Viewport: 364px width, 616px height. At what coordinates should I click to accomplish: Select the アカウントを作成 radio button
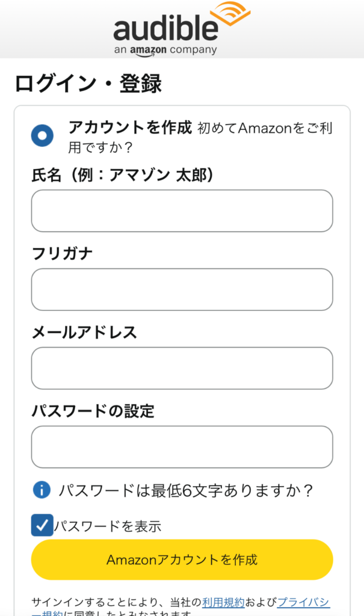(x=42, y=135)
